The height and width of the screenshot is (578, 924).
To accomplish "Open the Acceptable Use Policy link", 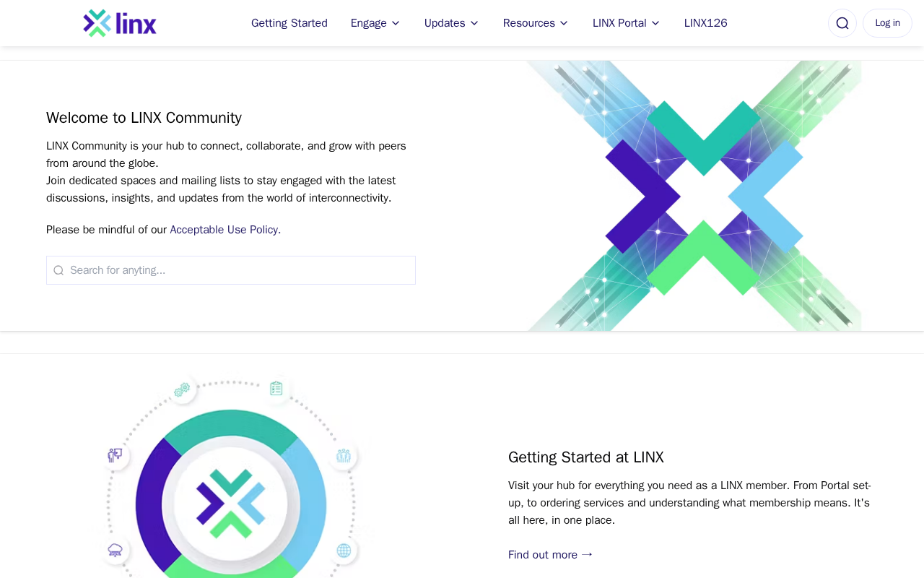I will coord(224,230).
